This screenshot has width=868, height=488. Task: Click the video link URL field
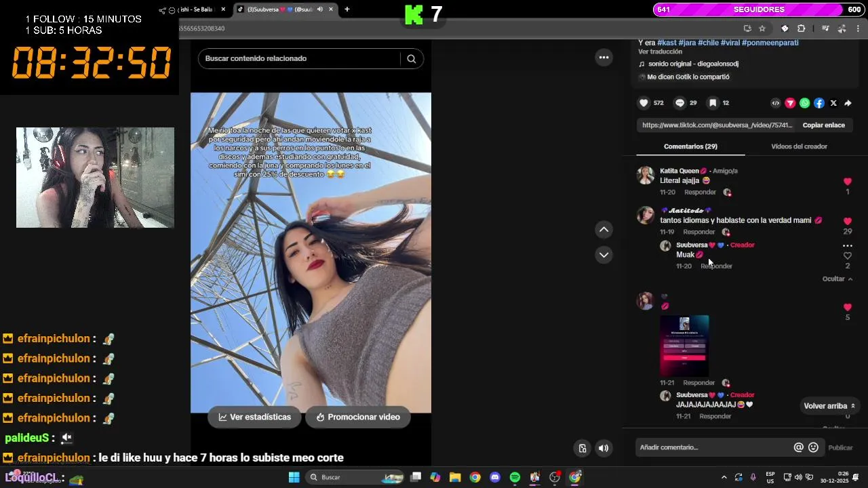(x=717, y=125)
